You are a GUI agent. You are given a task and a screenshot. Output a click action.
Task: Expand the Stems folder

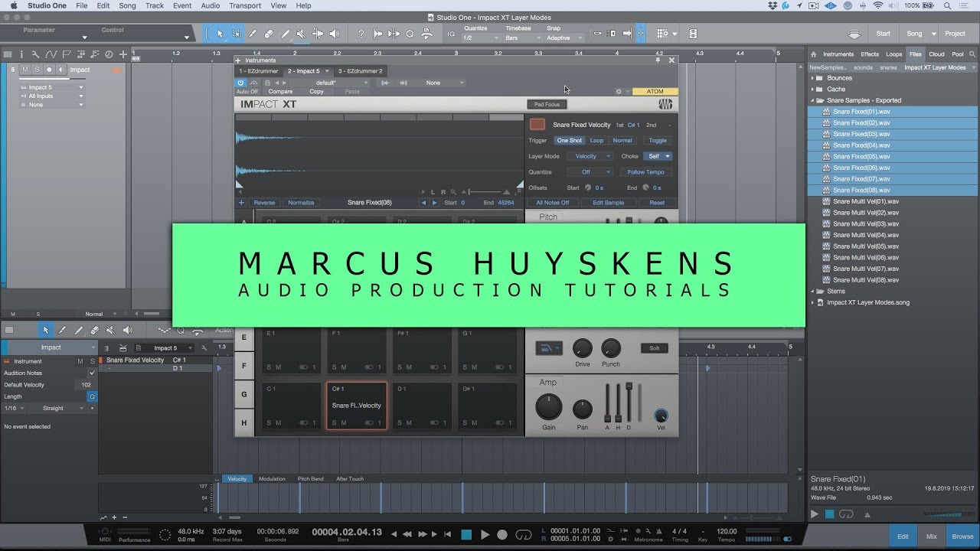click(x=813, y=292)
